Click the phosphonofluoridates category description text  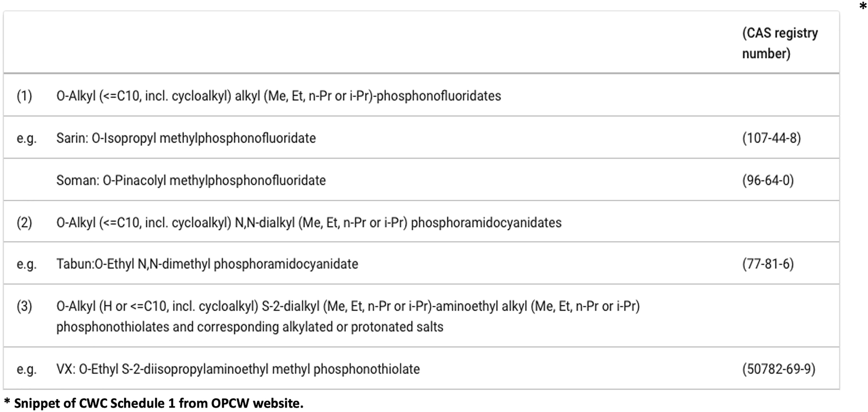(x=278, y=96)
